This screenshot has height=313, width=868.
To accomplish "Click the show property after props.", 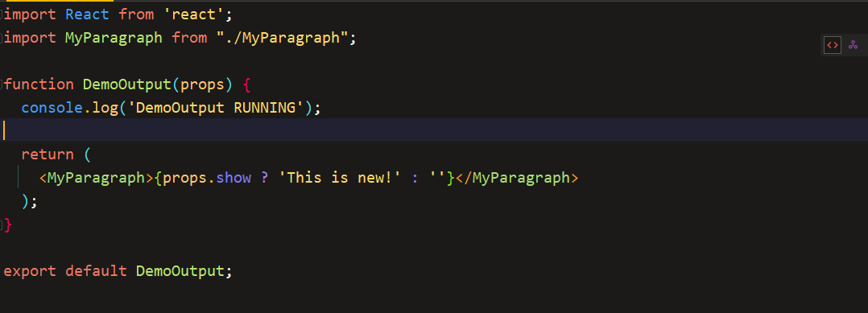I will pos(234,178).
